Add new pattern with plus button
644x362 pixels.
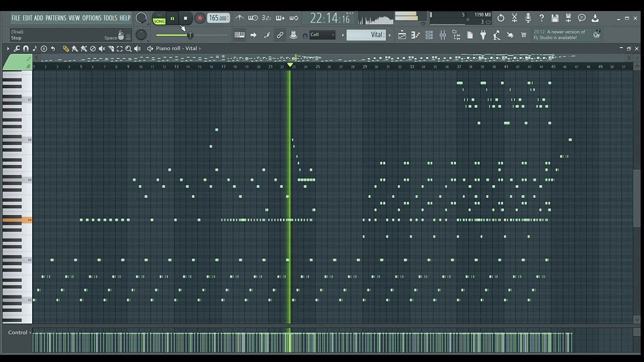click(x=389, y=35)
